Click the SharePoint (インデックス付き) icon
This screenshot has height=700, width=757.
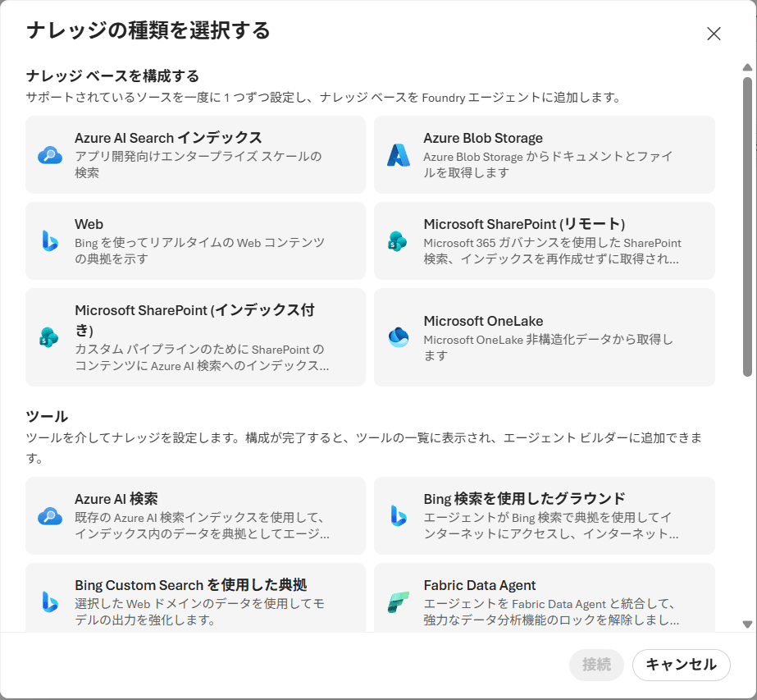click(x=49, y=337)
